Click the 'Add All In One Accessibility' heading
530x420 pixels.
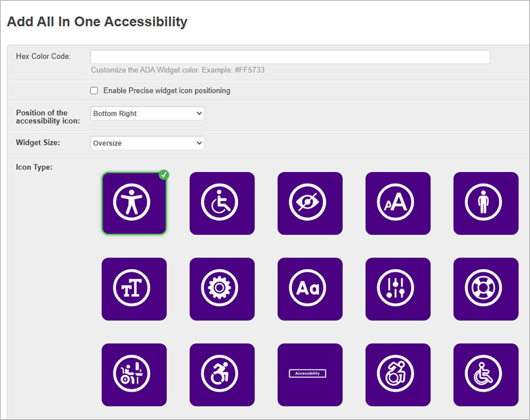[97, 22]
